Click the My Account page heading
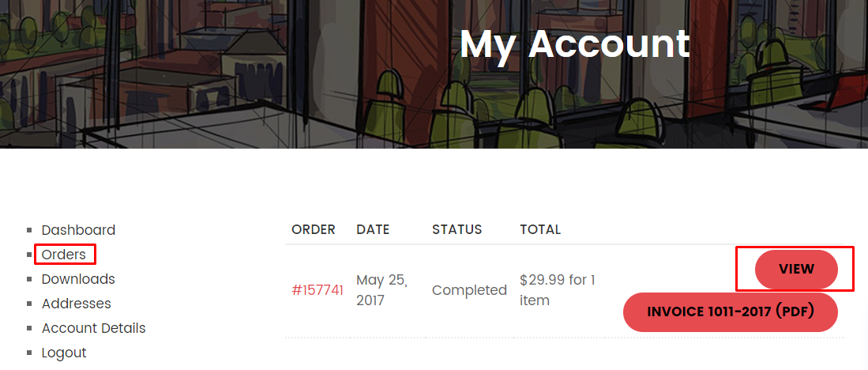Screen dimensions: 868x370 (x=574, y=44)
